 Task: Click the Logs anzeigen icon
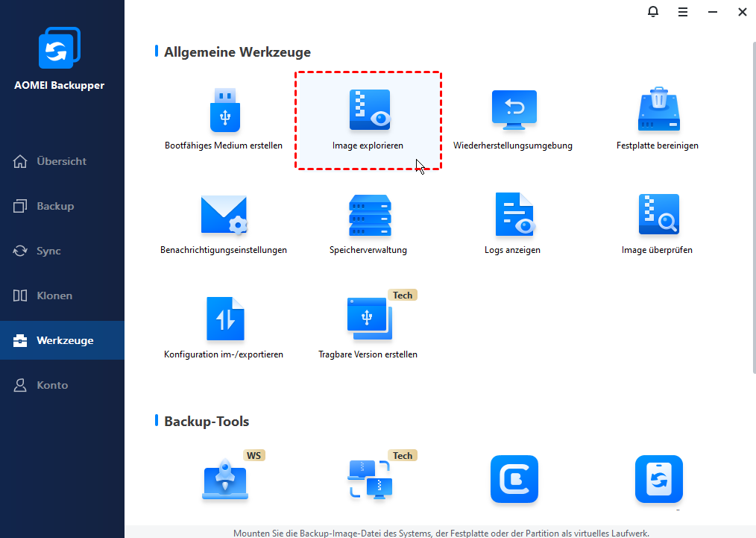coord(514,214)
